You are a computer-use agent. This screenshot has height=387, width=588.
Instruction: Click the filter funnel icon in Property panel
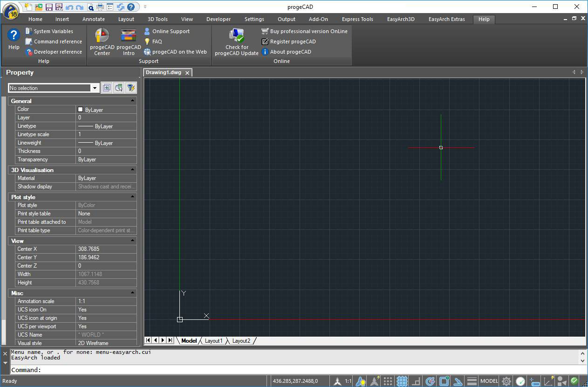(131, 88)
